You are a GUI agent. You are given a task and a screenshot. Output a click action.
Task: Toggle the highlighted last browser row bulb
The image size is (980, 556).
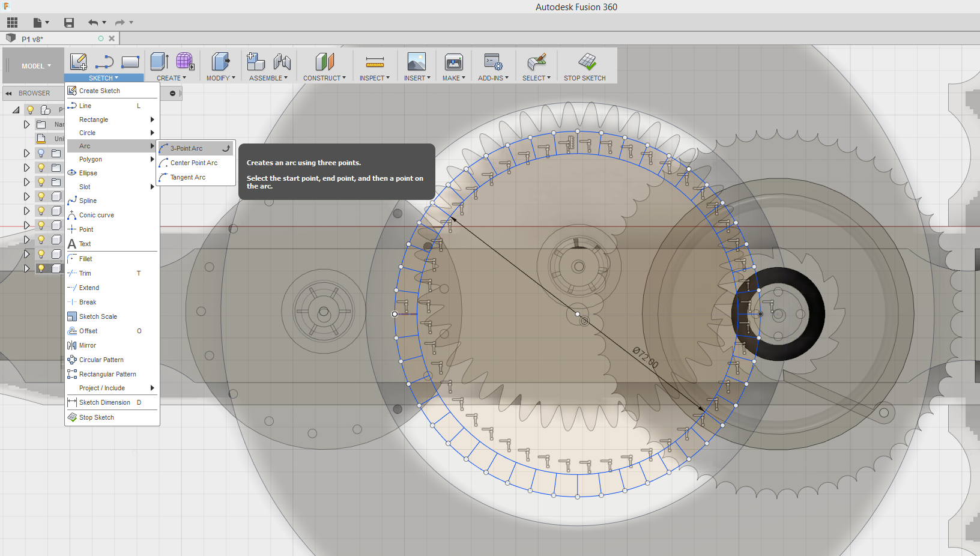41,268
